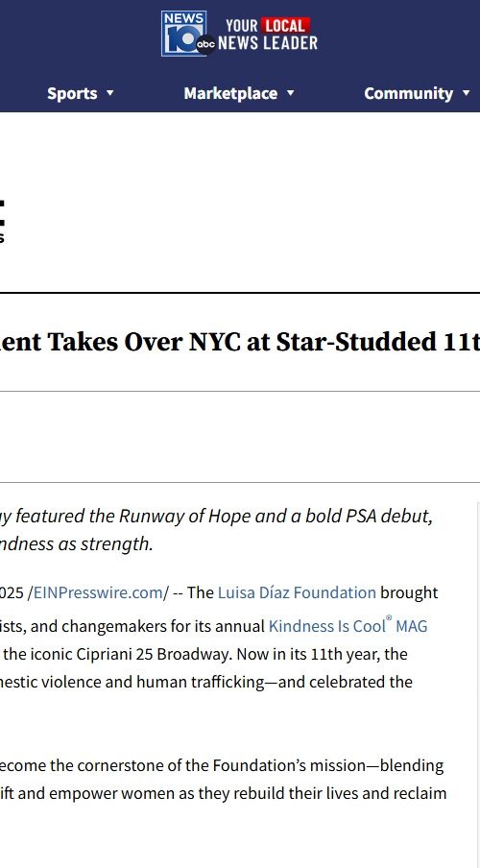Click the partially visible logo at left edge
The image size is (480, 868).
pos(2,221)
